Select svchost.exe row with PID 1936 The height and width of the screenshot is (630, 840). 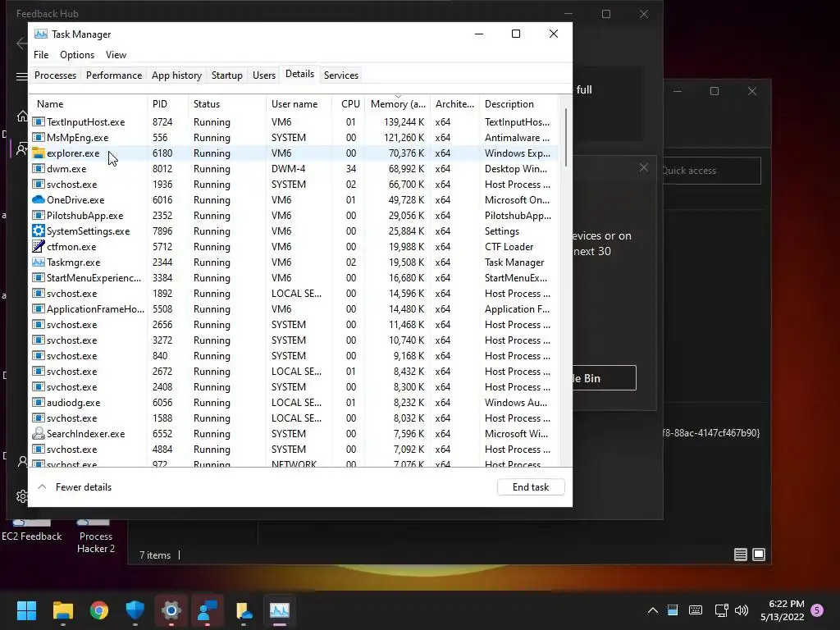point(294,185)
